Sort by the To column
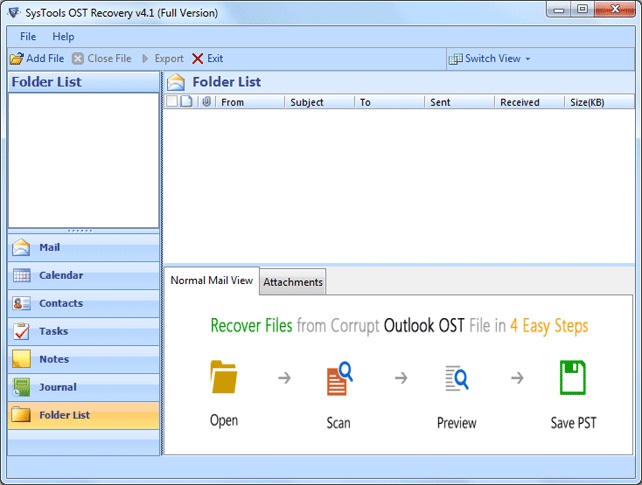 389,102
